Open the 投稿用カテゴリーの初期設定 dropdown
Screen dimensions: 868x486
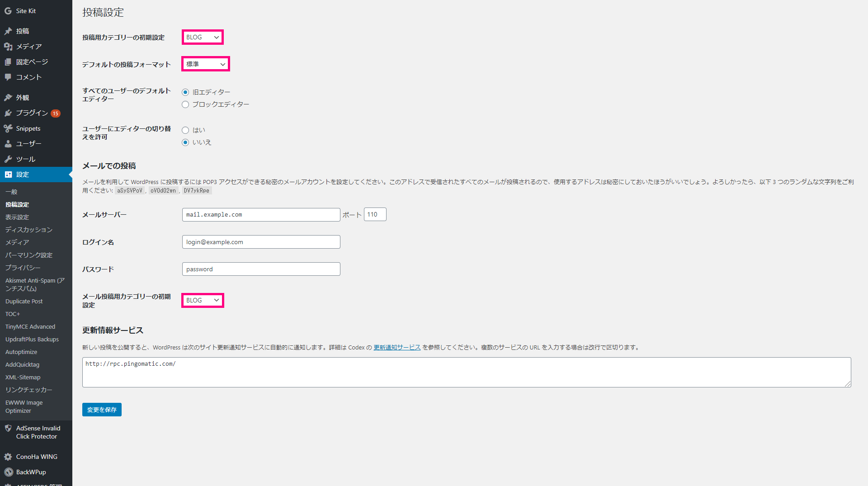pos(203,37)
